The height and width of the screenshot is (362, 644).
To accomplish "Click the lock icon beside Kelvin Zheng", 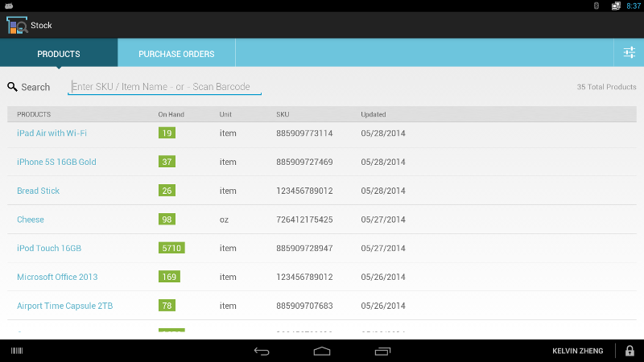I will [x=630, y=351].
